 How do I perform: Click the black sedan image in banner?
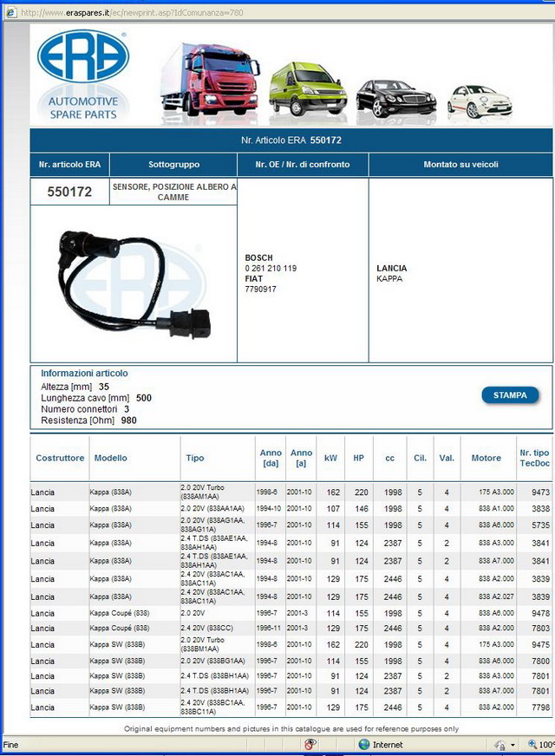(396, 99)
